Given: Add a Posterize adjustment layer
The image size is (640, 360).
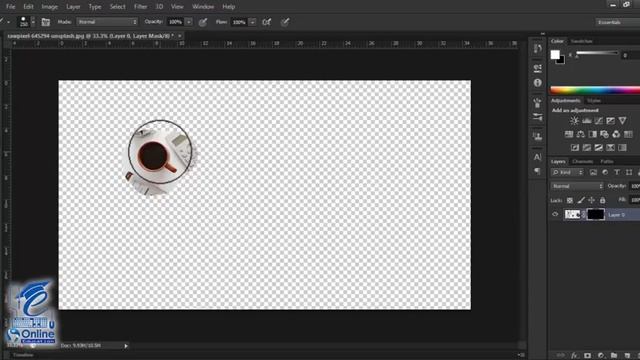Looking at the screenshot, I should 587,147.
